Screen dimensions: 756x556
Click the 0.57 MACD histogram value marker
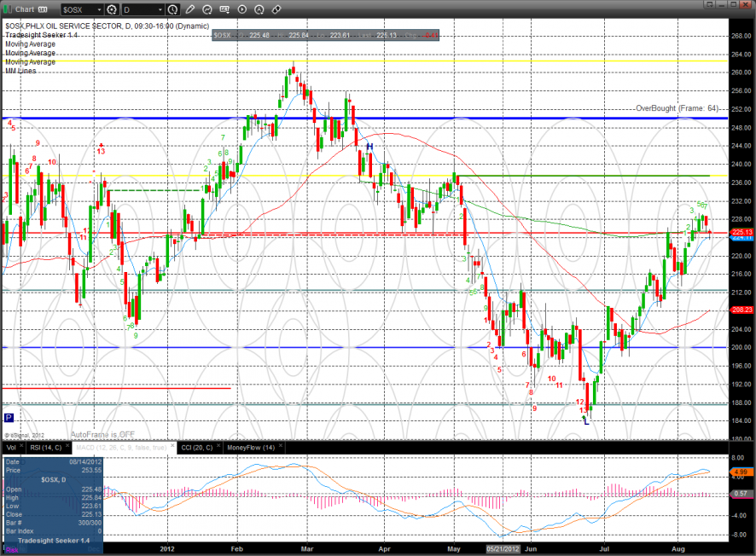tap(741, 494)
